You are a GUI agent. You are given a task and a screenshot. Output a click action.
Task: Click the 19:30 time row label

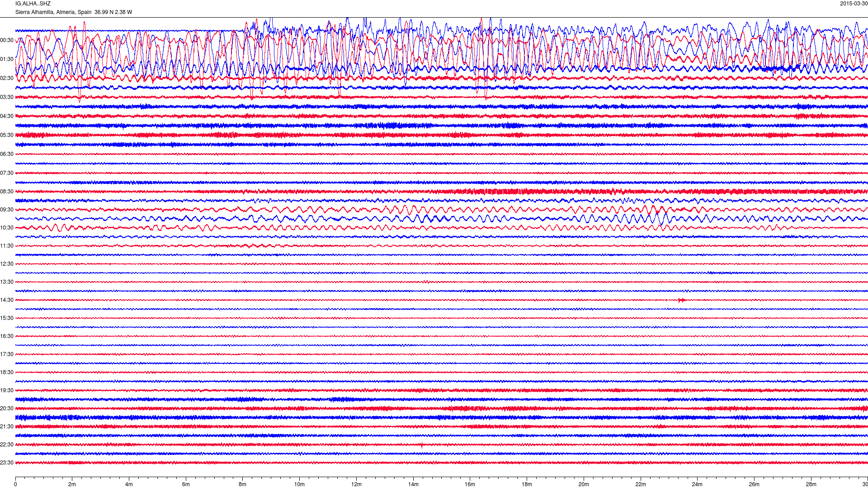click(x=7, y=390)
